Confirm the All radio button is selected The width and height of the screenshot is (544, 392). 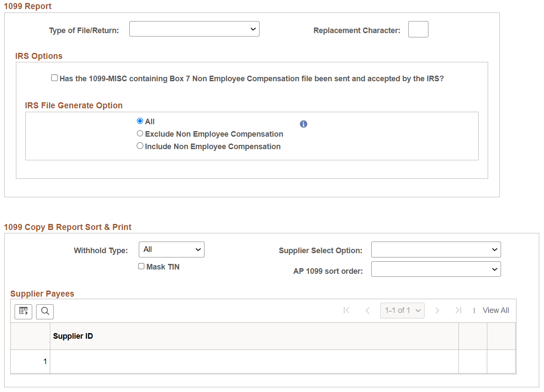140,121
